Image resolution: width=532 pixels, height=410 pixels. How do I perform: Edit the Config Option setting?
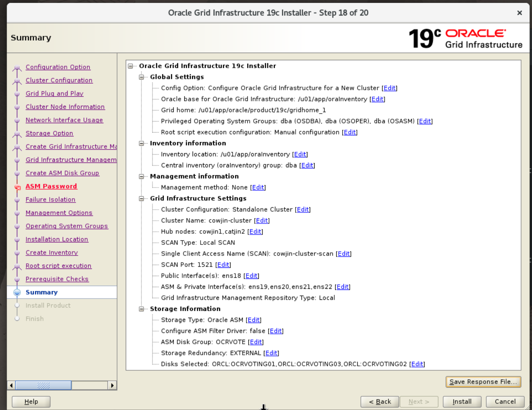click(390, 88)
